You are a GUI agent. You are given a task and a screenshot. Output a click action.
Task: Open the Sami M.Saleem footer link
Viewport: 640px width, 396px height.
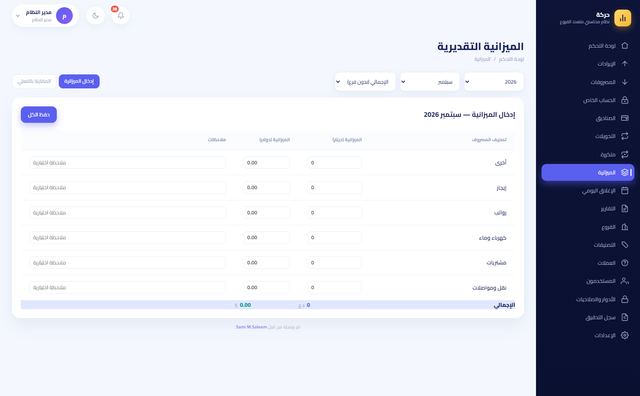251,327
